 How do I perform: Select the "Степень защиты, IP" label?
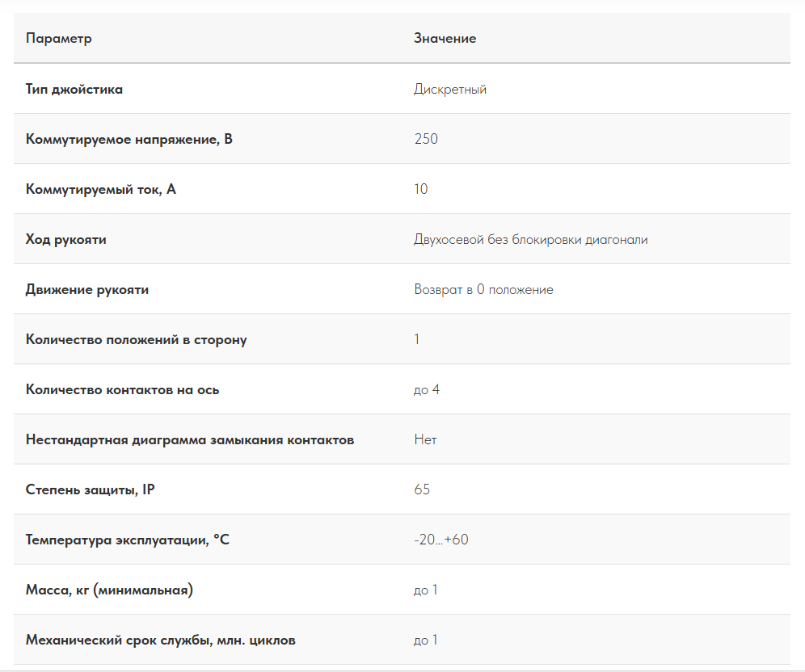pos(90,490)
